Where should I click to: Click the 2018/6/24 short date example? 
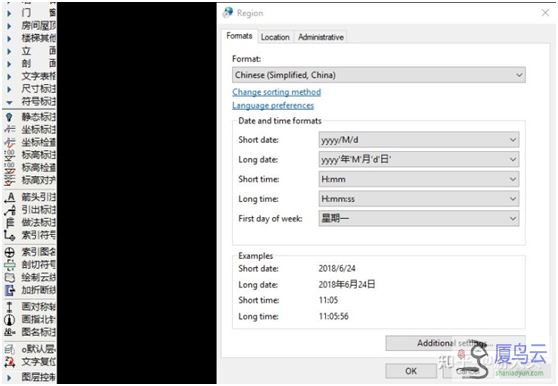click(x=337, y=269)
